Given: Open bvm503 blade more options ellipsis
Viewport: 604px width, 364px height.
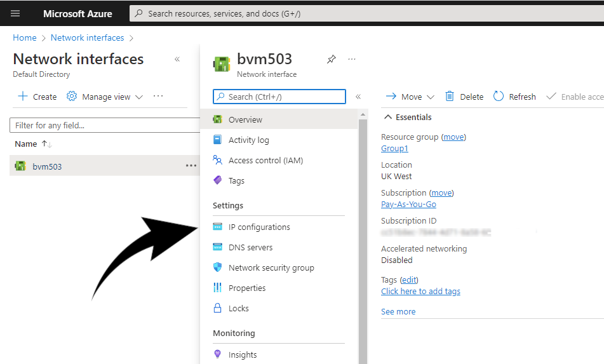Looking at the screenshot, I should click(x=352, y=59).
